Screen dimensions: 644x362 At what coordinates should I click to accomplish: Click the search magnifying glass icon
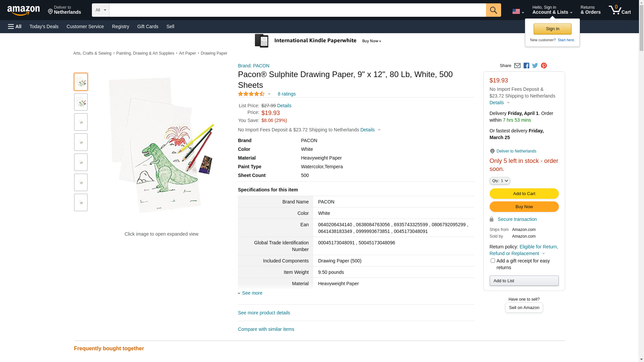point(493,10)
